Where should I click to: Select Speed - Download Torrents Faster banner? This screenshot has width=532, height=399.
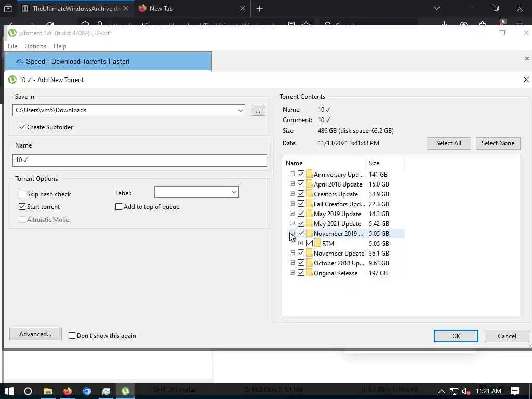tap(109, 61)
